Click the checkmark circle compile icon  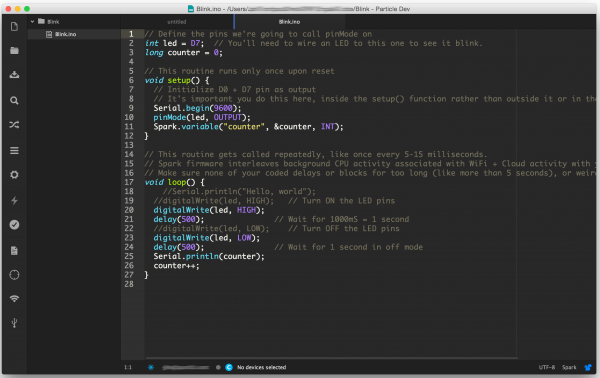[x=14, y=225]
